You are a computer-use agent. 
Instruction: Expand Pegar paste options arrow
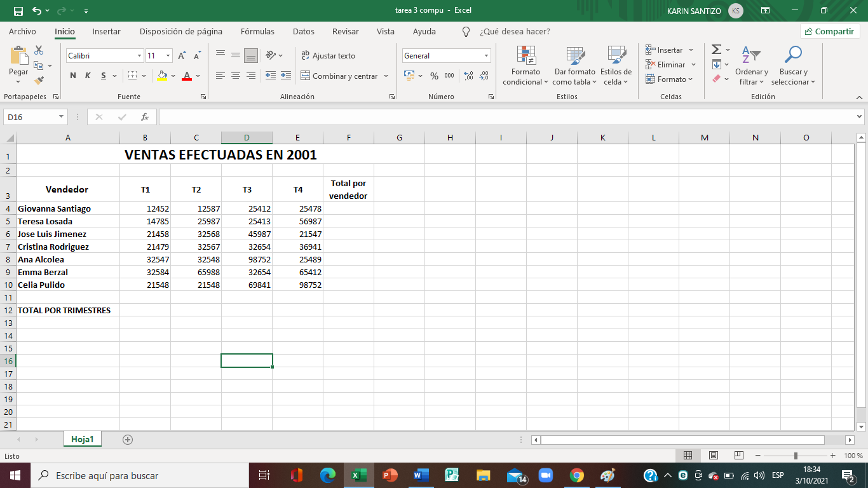pyautogui.click(x=18, y=81)
